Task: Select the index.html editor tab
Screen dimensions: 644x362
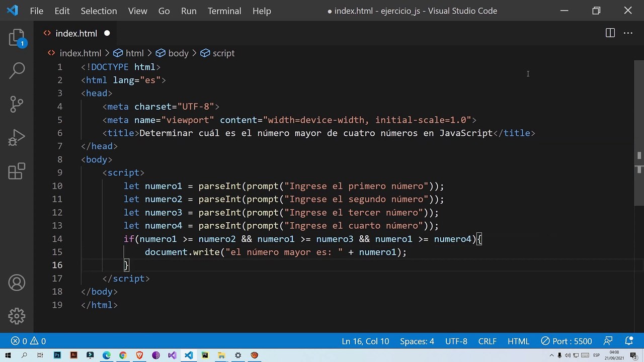Action: (76, 33)
